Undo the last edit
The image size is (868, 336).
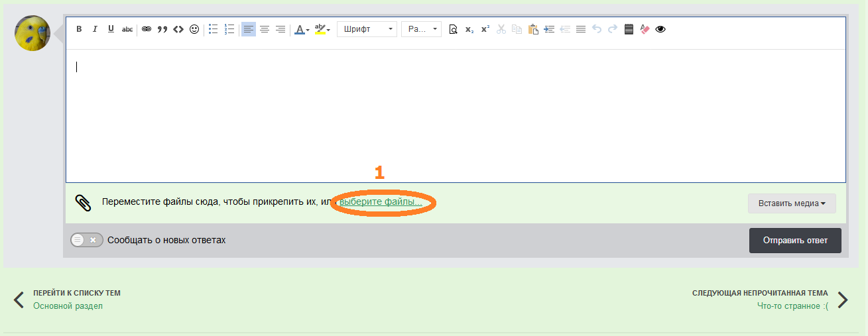coord(597,29)
